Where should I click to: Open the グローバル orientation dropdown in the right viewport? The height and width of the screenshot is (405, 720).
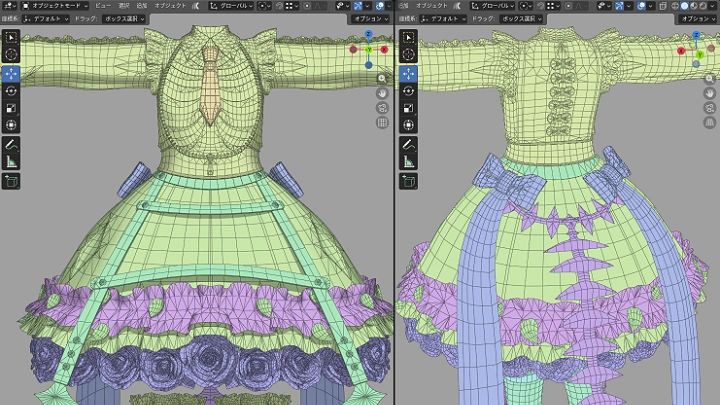(492, 6)
